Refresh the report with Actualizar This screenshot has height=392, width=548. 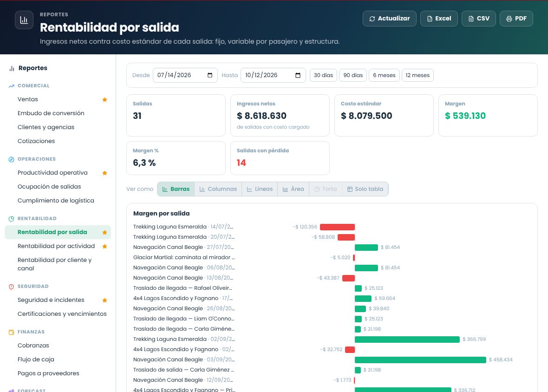pos(389,19)
